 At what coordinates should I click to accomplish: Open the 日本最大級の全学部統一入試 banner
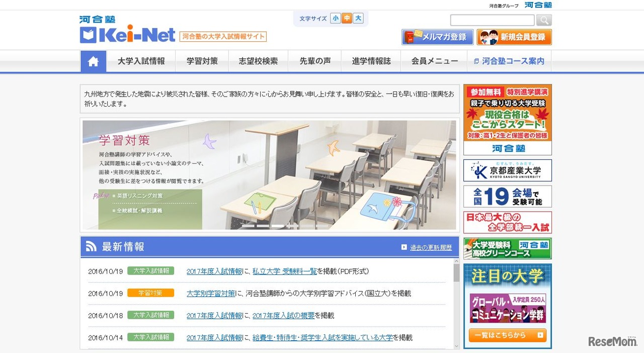tap(507, 223)
